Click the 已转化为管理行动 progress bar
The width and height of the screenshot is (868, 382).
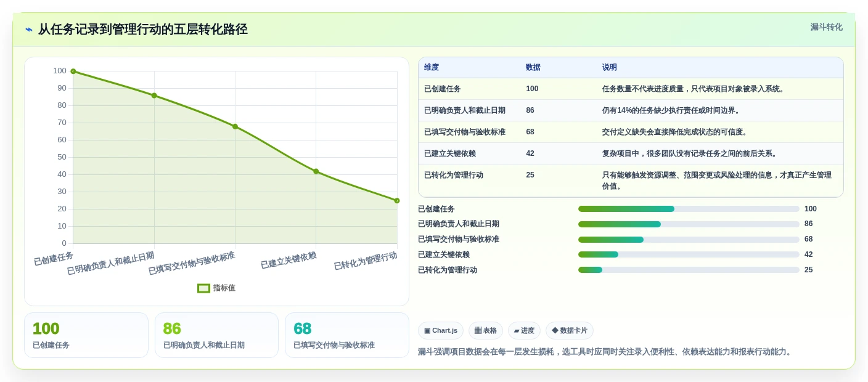(x=689, y=270)
